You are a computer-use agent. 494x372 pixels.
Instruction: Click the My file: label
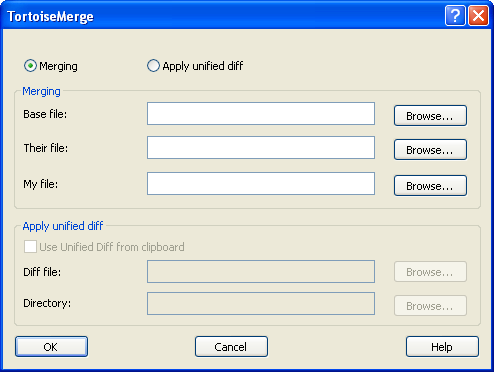coord(40,184)
